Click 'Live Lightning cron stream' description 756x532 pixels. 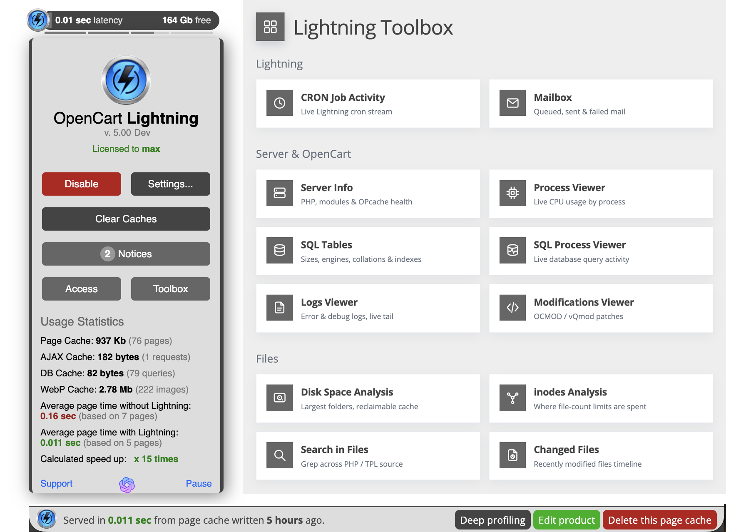click(x=346, y=112)
